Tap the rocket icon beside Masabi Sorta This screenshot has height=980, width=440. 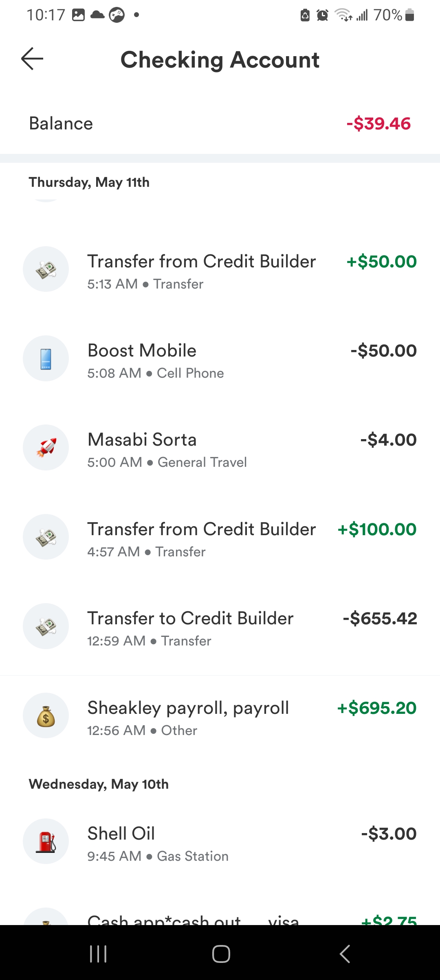[46, 448]
